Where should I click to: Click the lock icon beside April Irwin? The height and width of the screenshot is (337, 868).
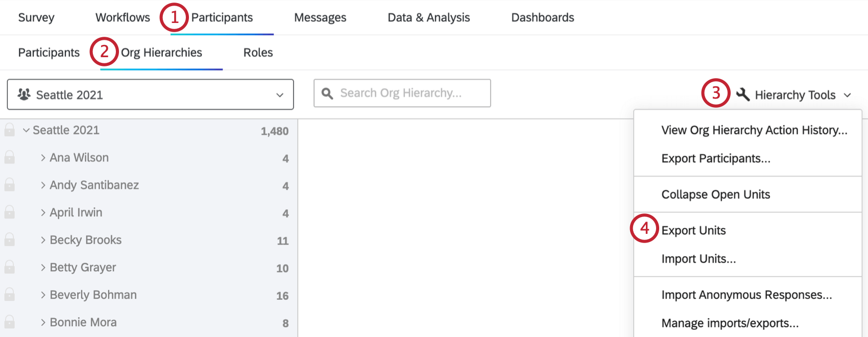(x=10, y=212)
